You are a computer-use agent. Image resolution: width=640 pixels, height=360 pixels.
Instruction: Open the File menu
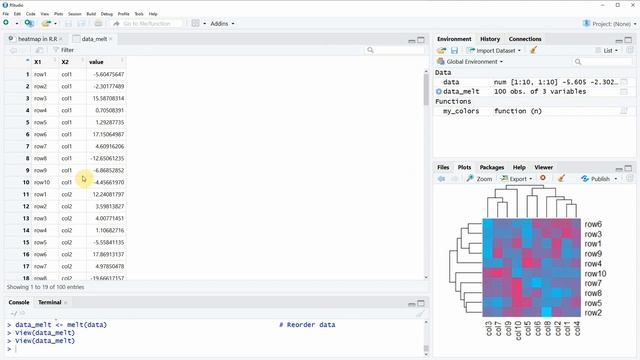point(6,14)
